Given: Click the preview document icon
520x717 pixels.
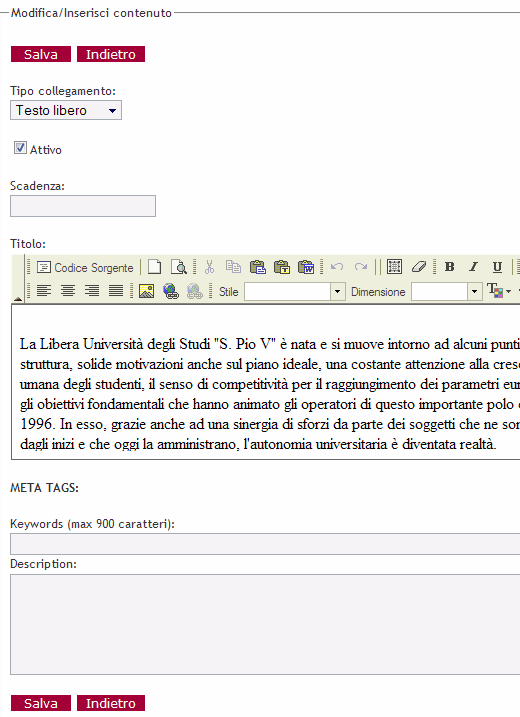Looking at the screenshot, I should (178, 267).
